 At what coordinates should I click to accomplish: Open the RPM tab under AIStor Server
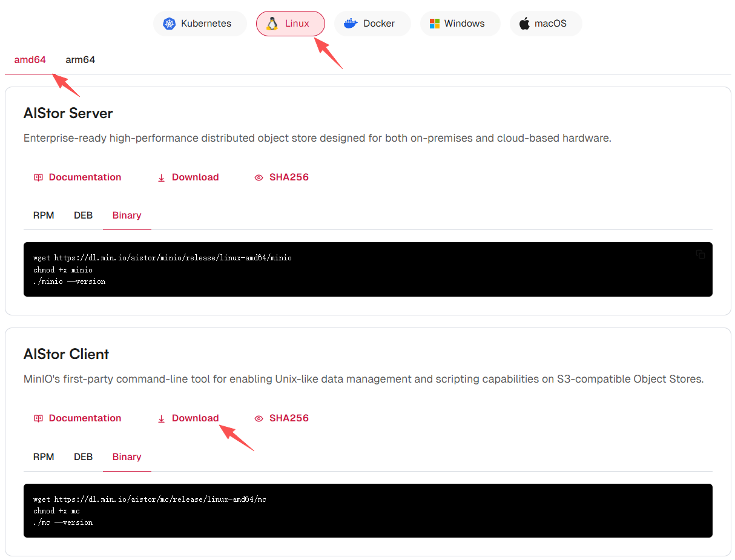coord(44,216)
